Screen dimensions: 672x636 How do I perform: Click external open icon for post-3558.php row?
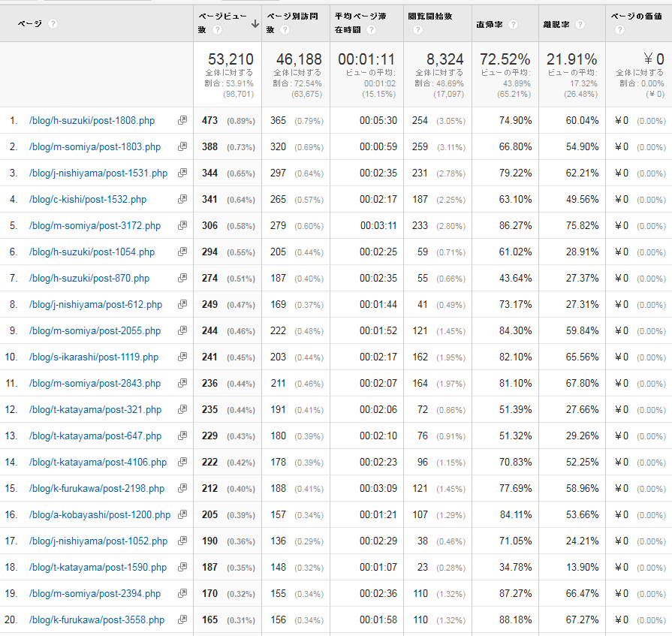coord(182,619)
